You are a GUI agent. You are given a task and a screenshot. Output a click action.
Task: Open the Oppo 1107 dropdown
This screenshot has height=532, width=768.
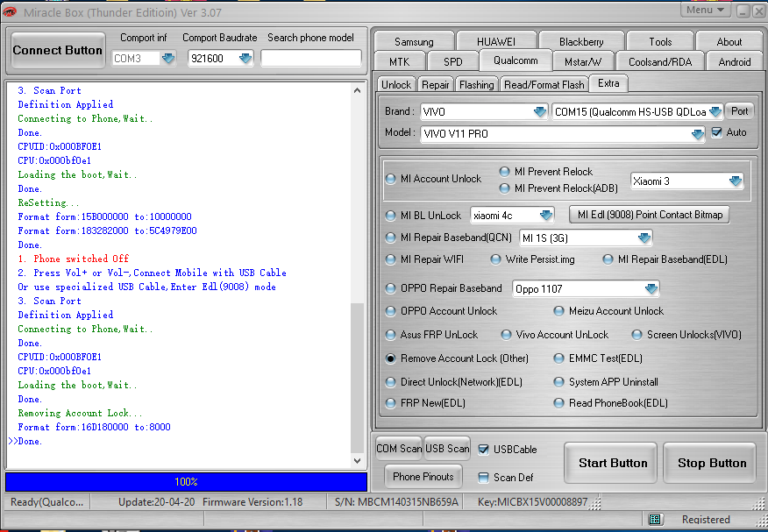point(651,288)
